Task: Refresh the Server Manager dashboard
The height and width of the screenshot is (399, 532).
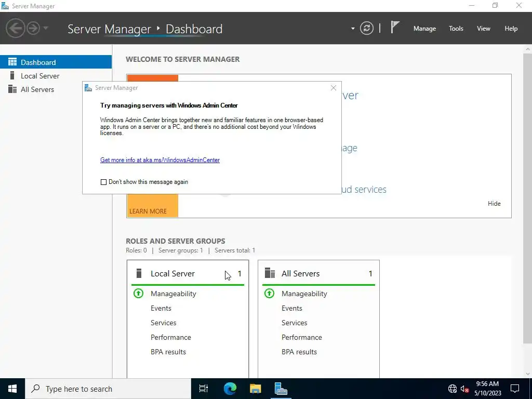Action: pyautogui.click(x=366, y=28)
